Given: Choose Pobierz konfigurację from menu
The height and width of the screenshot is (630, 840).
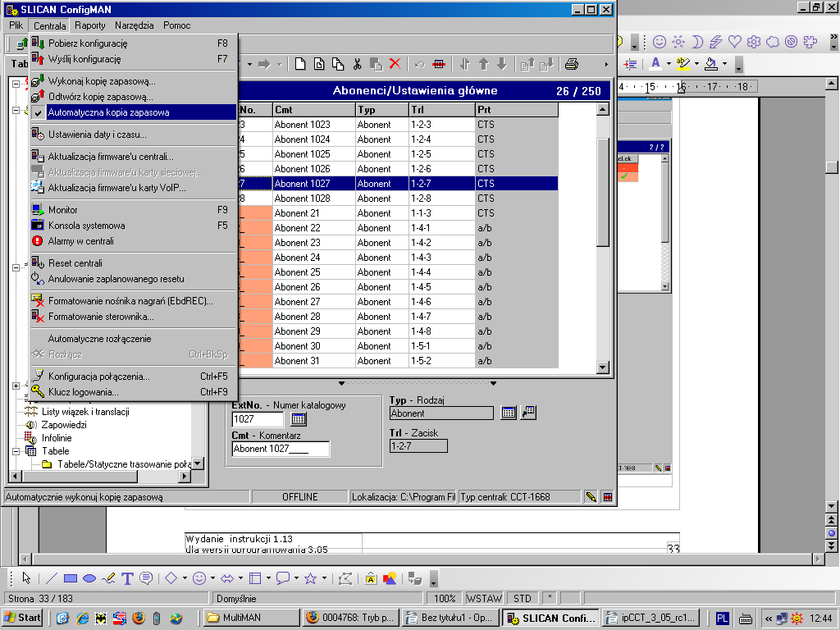Looking at the screenshot, I should [134, 43].
